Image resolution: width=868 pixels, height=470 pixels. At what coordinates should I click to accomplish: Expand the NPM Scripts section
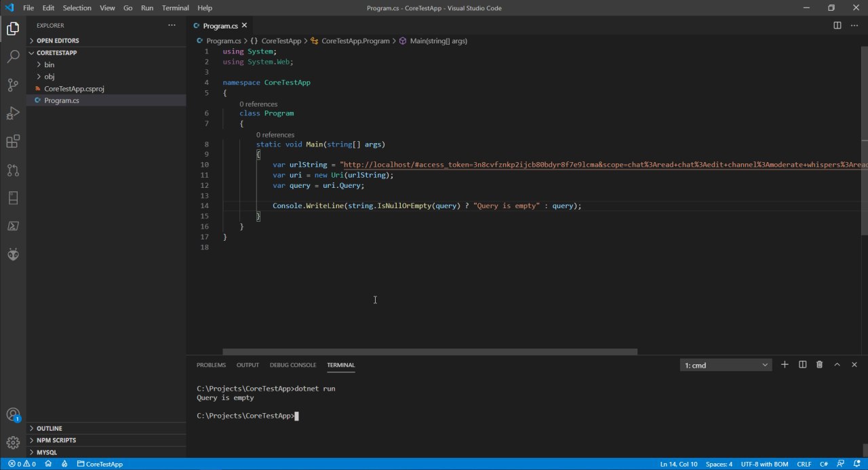tap(106, 440)
